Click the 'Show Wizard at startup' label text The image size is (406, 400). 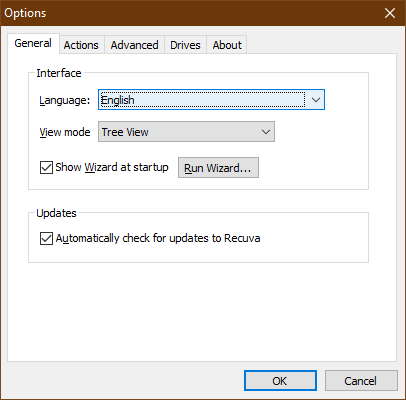[112, 167]
